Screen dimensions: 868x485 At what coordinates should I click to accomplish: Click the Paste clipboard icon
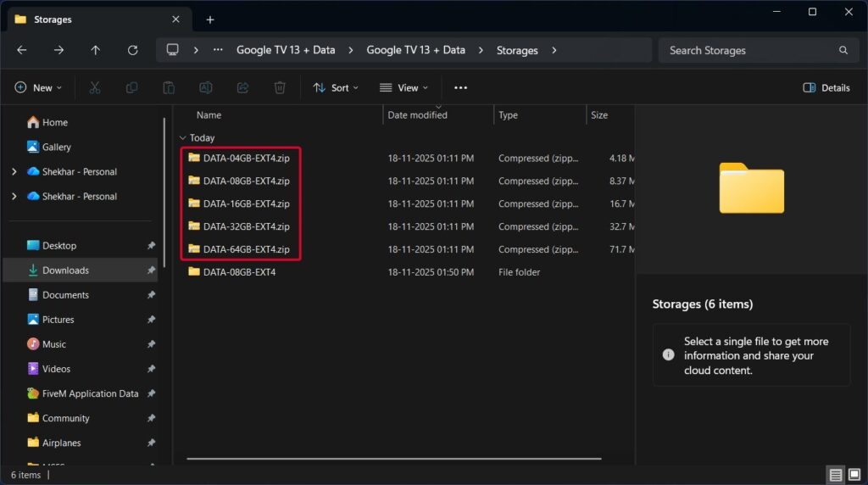click(169, 87)
